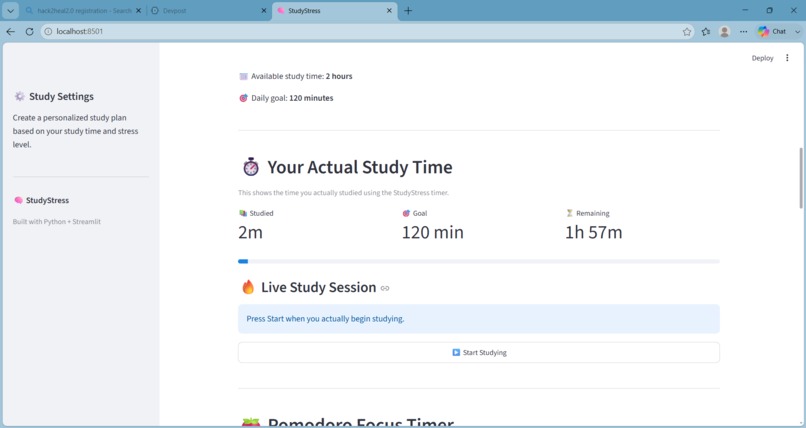The image size is (806, 428).
Task: Bookmark this page with the star icon
Action: [x=687, y=31]
